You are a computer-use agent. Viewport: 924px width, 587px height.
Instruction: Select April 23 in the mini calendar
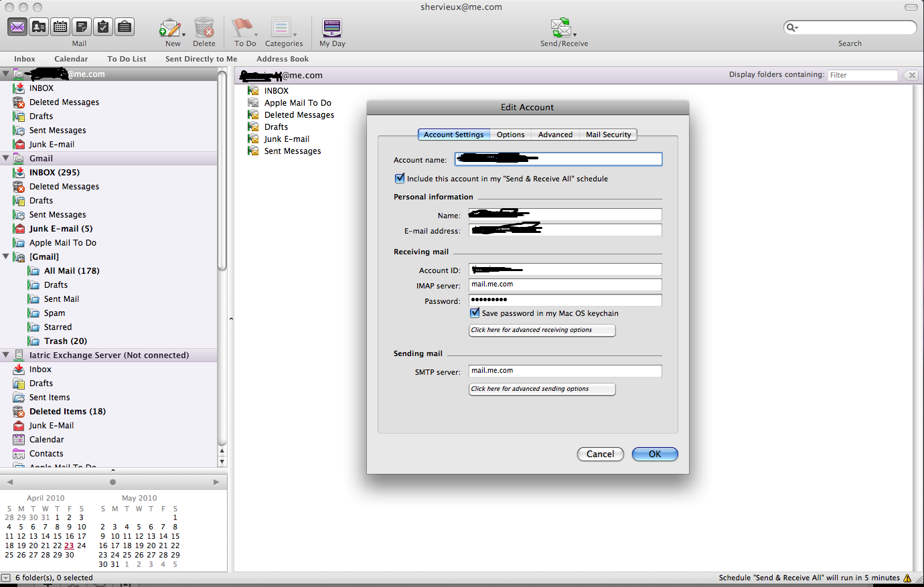click(x=69, y=546)
